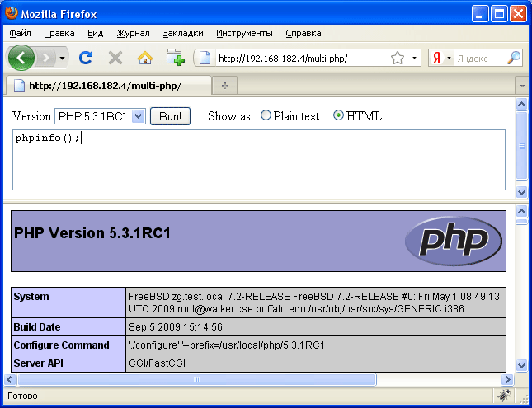Click the green Back navigation arrow
The height and width of the screenshot is (408, 532).
point(21,58)
